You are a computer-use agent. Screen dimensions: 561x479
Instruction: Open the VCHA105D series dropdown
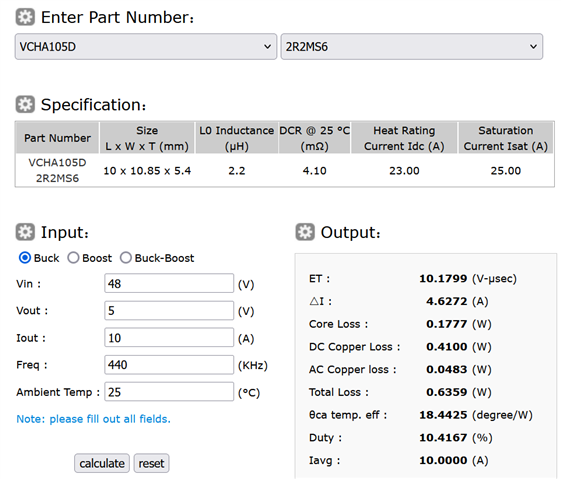click(x=146, y=47)
